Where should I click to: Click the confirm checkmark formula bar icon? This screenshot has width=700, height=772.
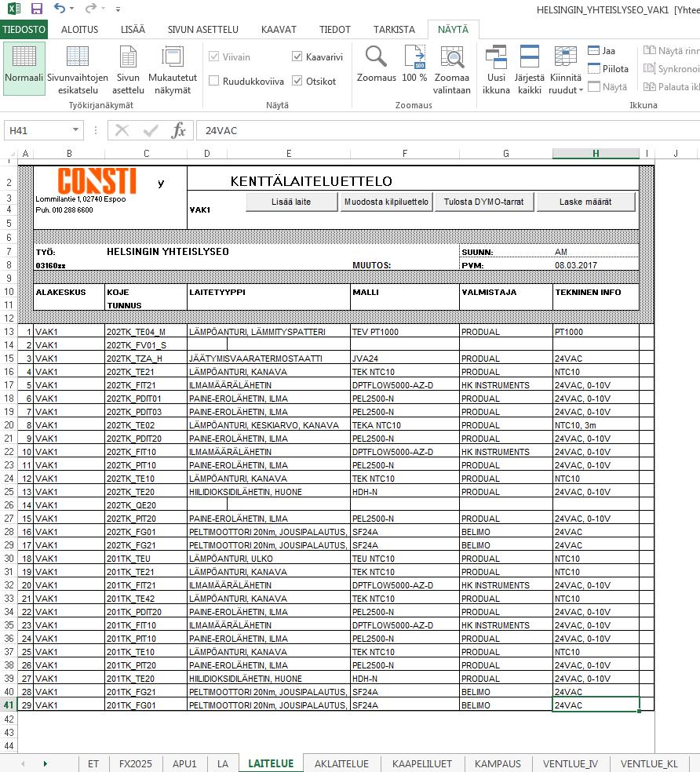click(150, 130)
